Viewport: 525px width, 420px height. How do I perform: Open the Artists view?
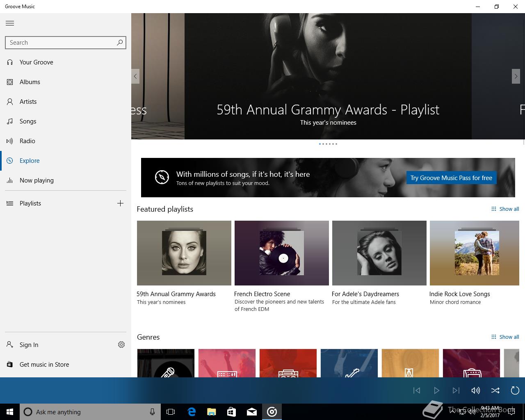click(x=66, y=102)
